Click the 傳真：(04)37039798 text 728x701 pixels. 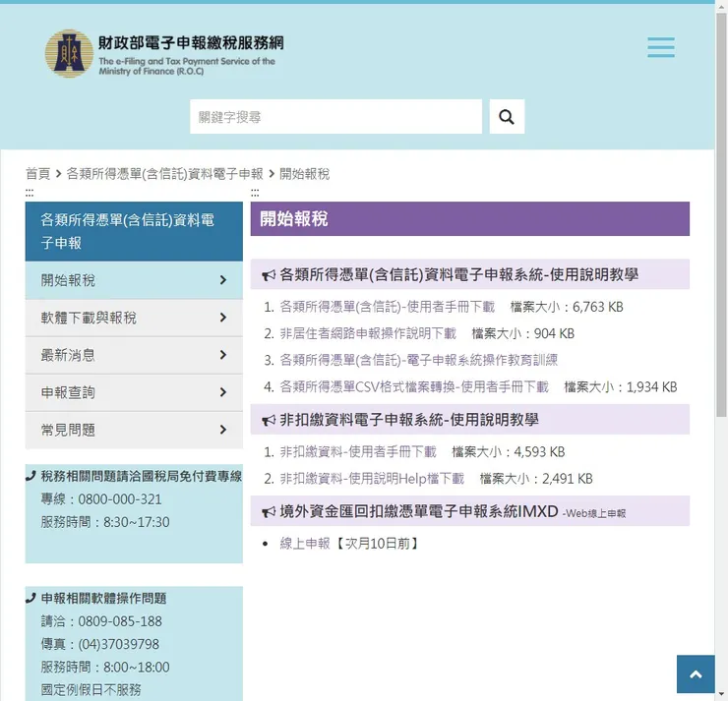tap(99, 644)
